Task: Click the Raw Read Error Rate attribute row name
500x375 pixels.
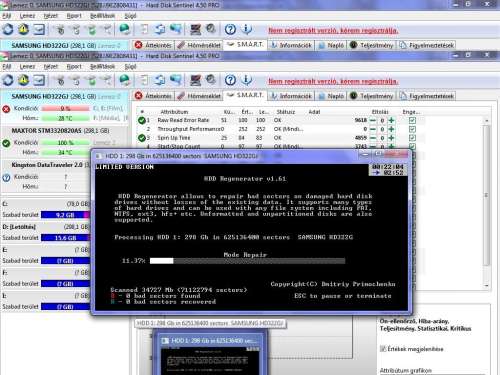Action: (183, 120)
